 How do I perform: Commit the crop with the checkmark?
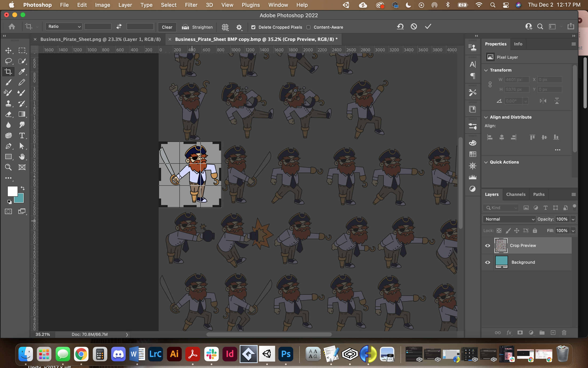click(428, 27)
